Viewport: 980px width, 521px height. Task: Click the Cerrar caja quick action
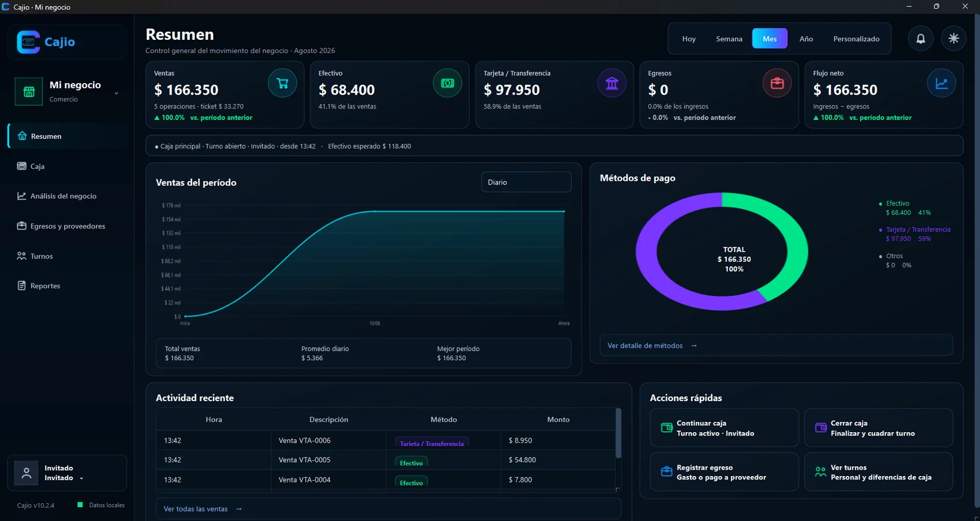(x=878, y=428)
